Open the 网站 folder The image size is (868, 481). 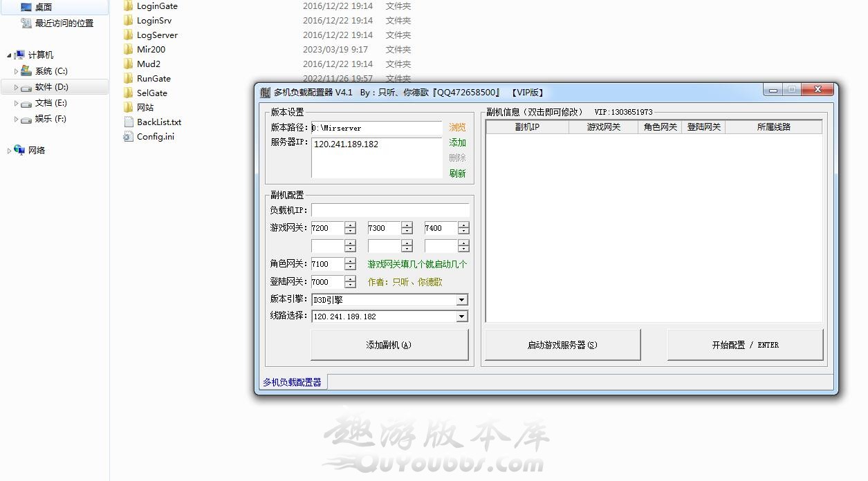point(145,108)
